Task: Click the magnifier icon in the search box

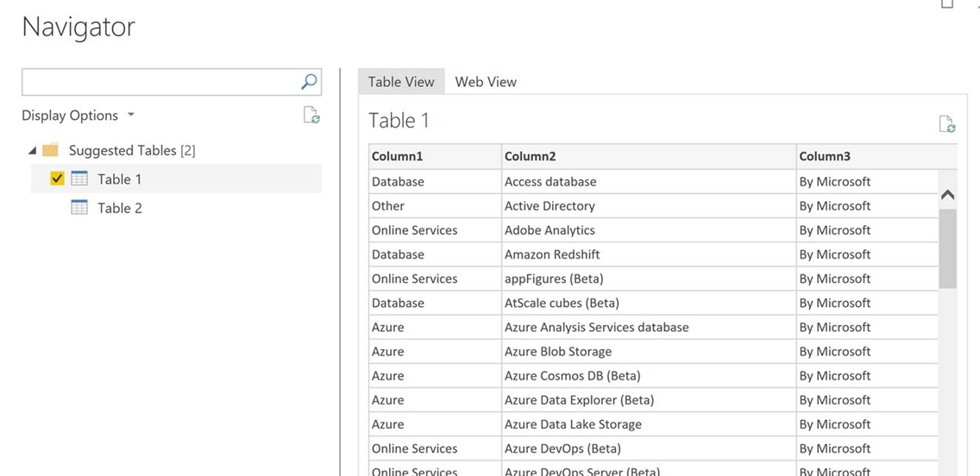Action: pyautogui.click(x=309, y=82)
